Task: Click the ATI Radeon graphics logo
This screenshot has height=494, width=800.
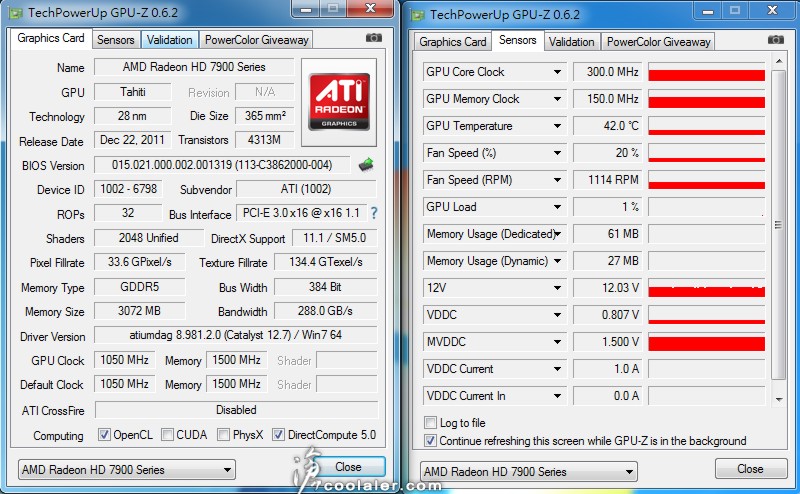Action: click(339, 102)
